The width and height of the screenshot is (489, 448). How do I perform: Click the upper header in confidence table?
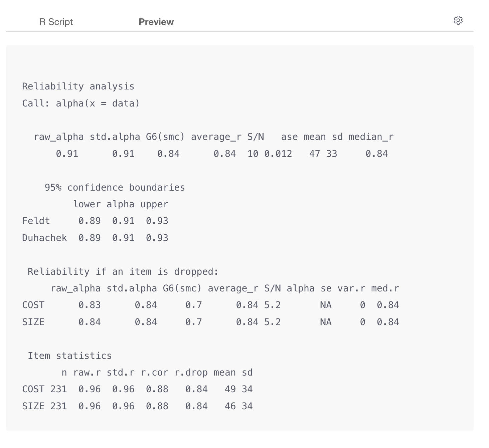pos(154,204)
